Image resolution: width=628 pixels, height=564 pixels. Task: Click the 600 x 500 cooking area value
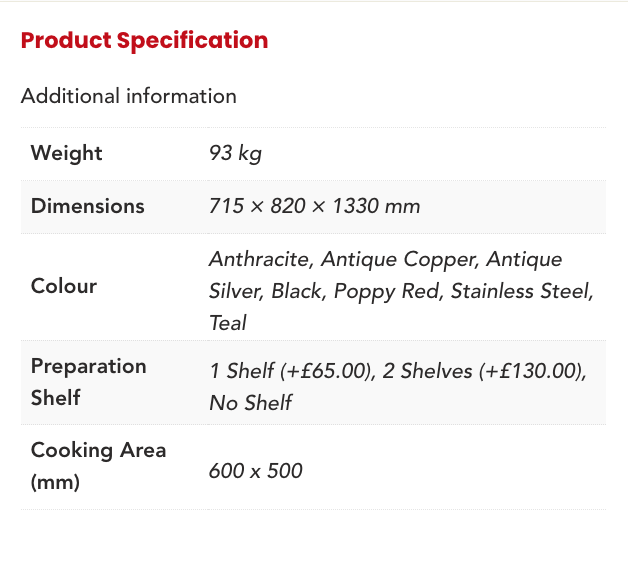tap(255, 470)
